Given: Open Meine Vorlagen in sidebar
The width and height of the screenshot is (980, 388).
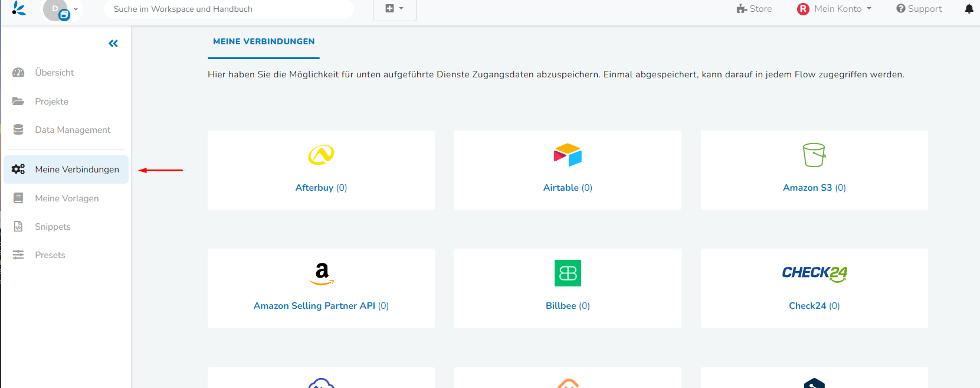Looking at the screenshot, I should 65,198.
